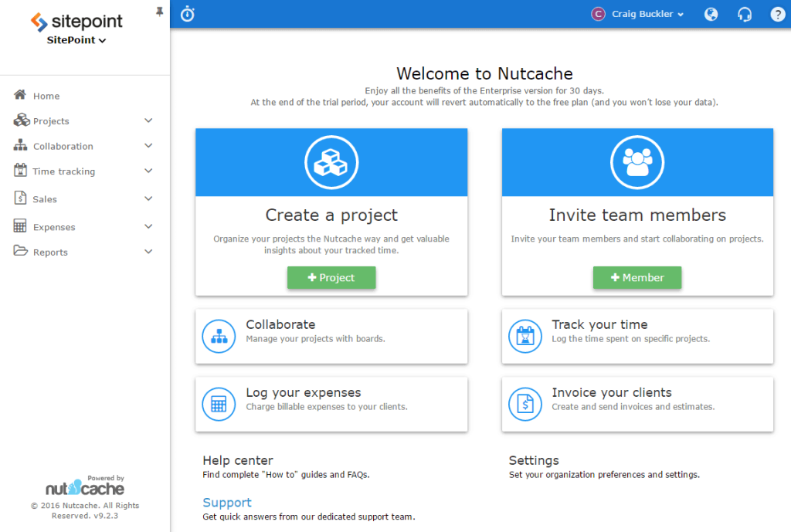Expand the Expenses menu chevron
791x532 pixels.
(x=148, y=226)
